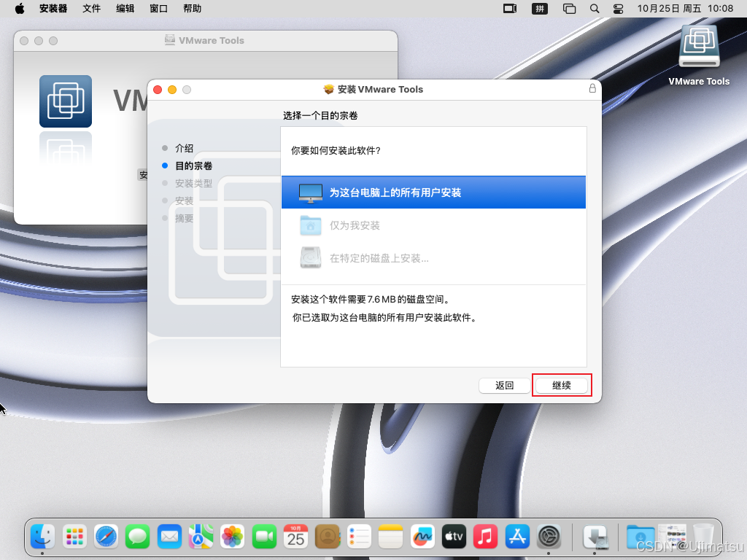Click the 摘要 step in sidebar
747x560 pixels.
coord(184,219)
